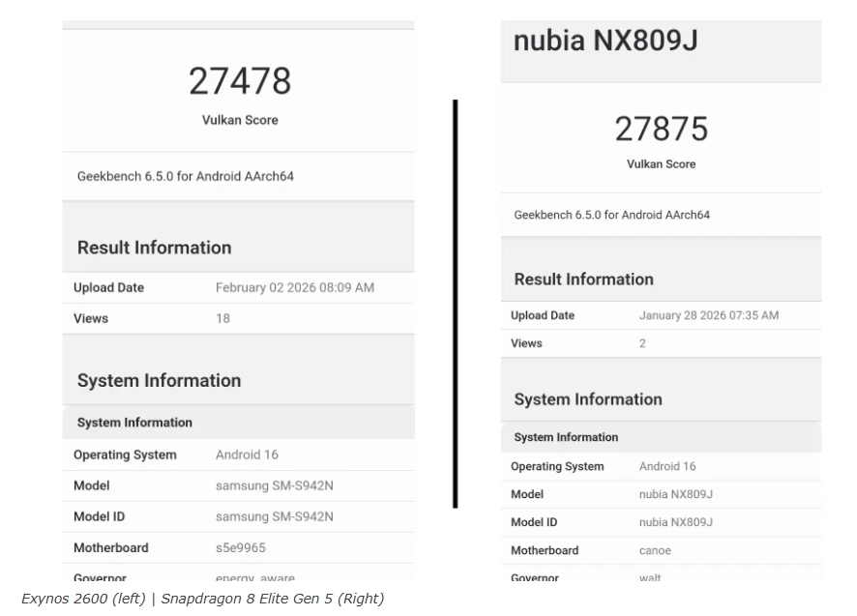
Task: Click the energy_aware governor value
Action: (x=255, y=578)
